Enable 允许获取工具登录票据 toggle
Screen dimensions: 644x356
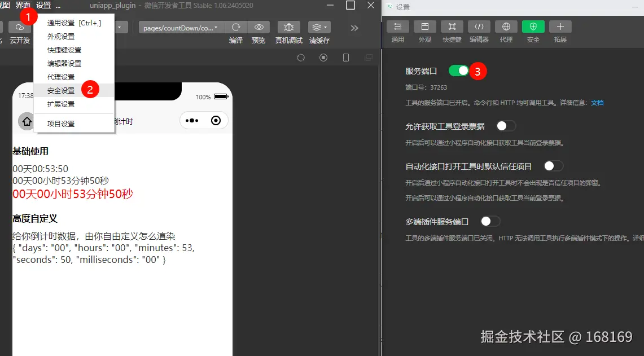[x=505, y=126]
